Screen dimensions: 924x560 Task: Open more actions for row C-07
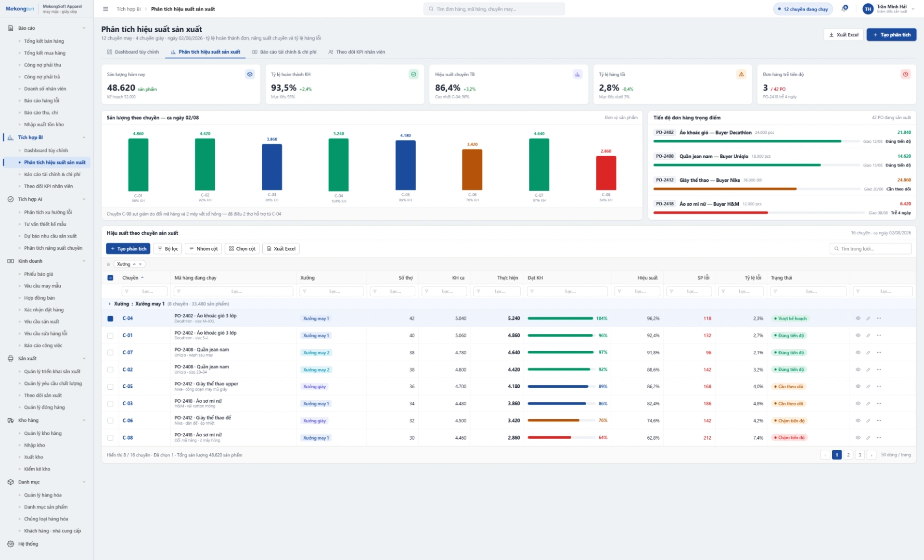pyautogui.click(x=879, y=353)
